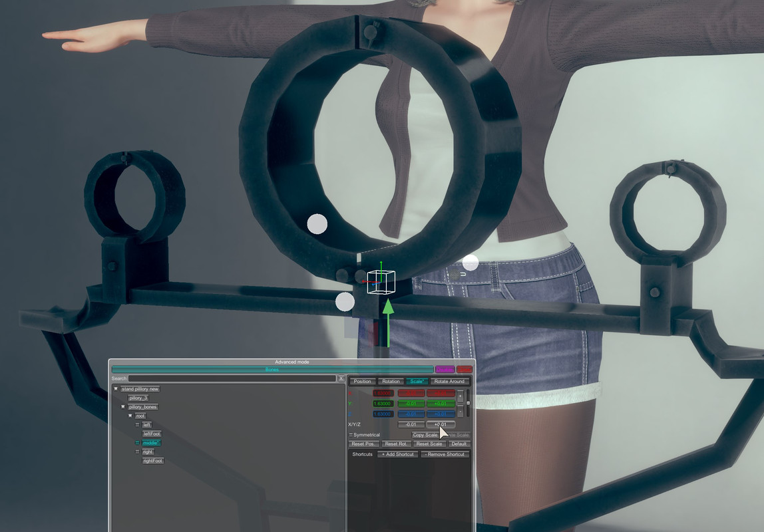Click the Default button
The width and height of the screenshot is (764, 532).
pyautogui.click(x=459, y=444)
